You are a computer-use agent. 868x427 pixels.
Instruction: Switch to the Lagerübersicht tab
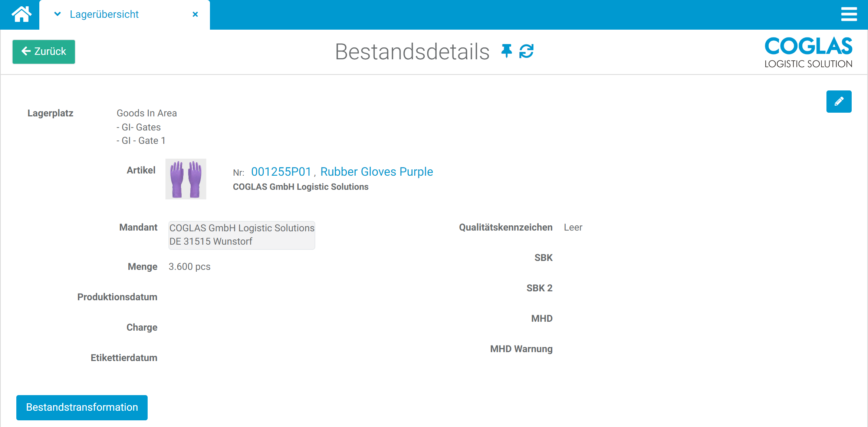click(x=104, y=14)
